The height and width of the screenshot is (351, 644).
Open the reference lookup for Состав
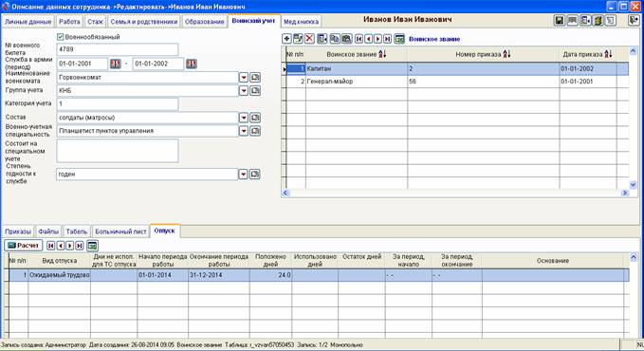pyautogui.click(x=255, y=118)
